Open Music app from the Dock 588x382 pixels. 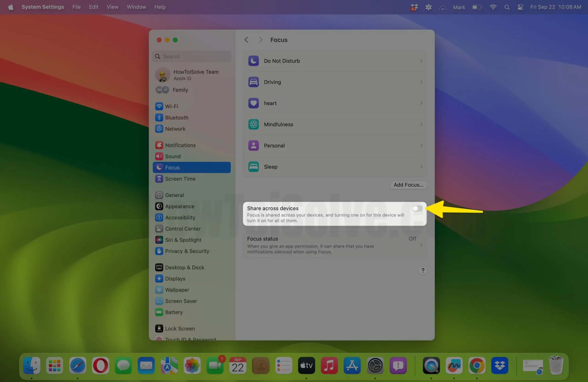click(x=329, y=365)
